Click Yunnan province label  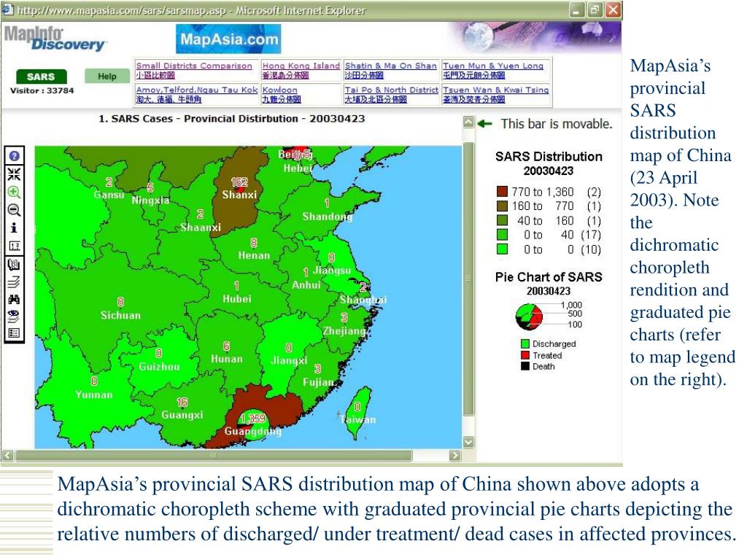pyautogui.click(x=94, y=394)
